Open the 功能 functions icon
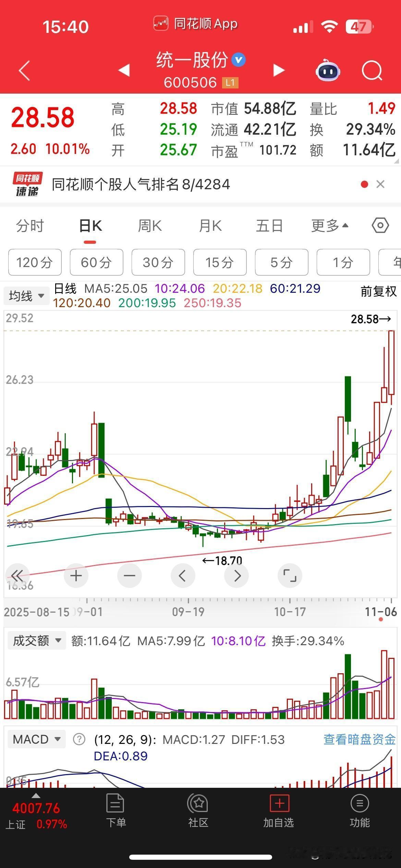 (x=360, y=804)
